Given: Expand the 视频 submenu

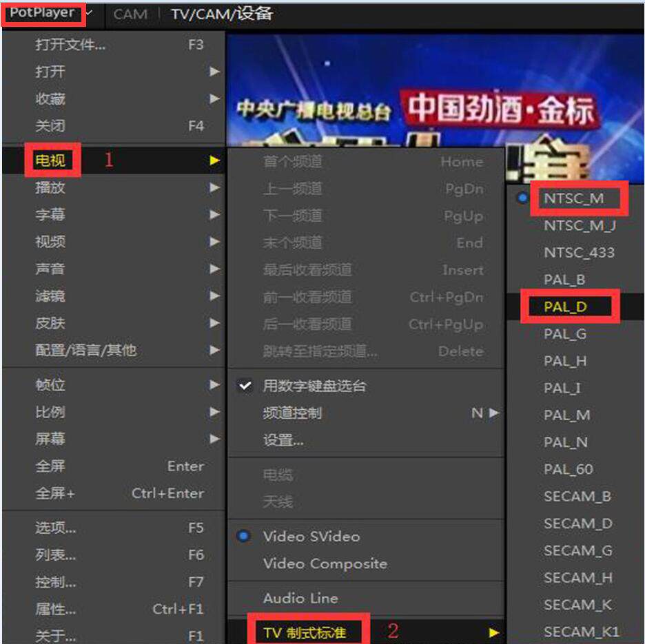Looking at the screenshot, I should (114, 242).
